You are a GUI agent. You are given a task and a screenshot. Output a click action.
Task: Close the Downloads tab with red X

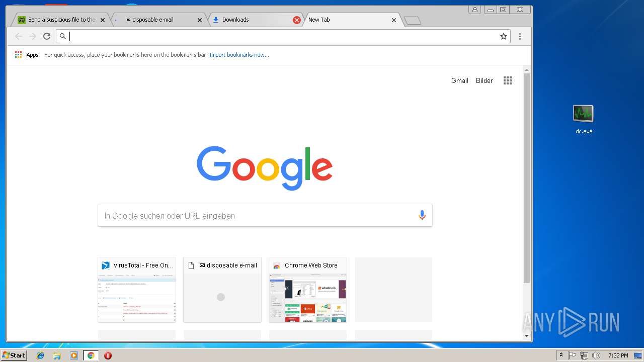point(296,20)
